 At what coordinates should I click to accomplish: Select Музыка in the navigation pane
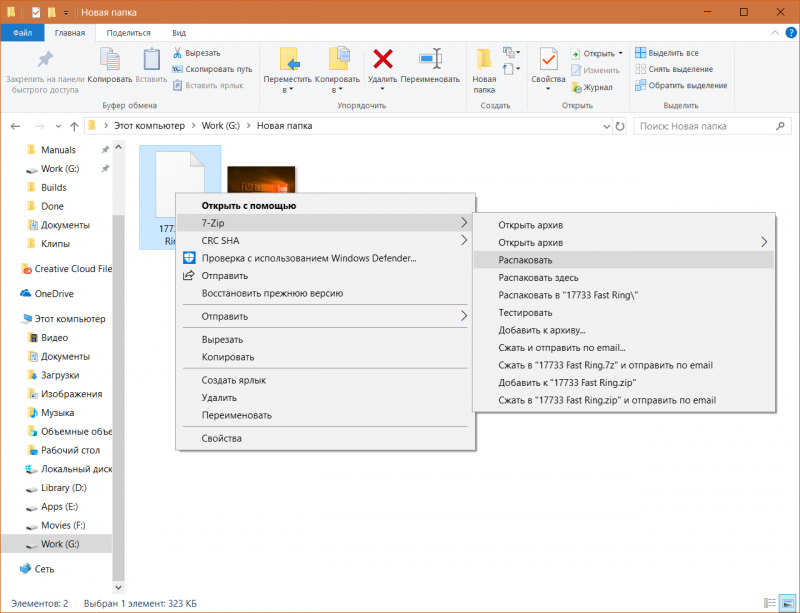tap(57, 412)
